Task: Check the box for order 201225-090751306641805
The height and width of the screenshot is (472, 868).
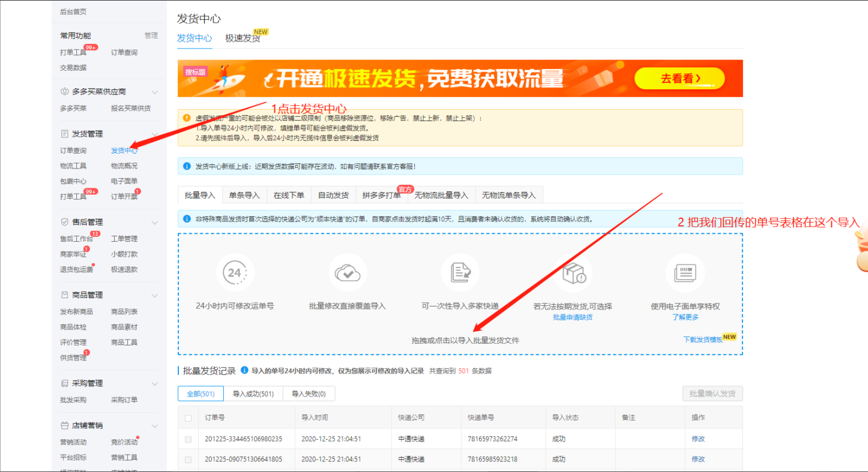Action: coord(188,459)
